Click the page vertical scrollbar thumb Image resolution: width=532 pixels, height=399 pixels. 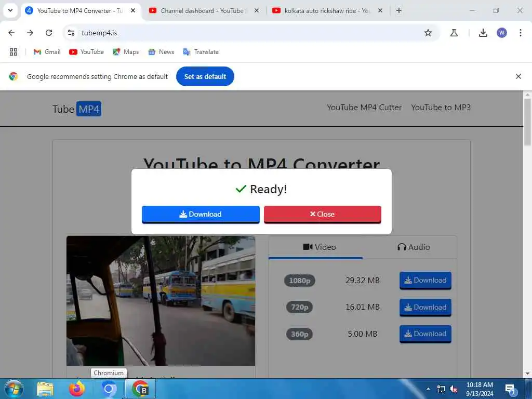pyautogui.click(x=527, y=122)
